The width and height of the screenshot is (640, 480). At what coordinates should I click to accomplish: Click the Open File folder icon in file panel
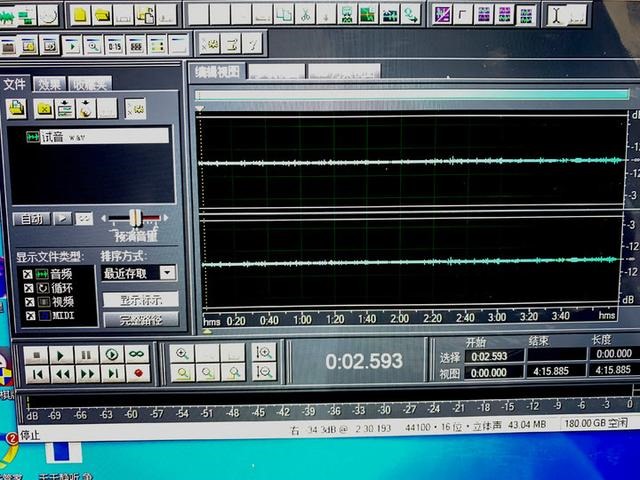17,108
